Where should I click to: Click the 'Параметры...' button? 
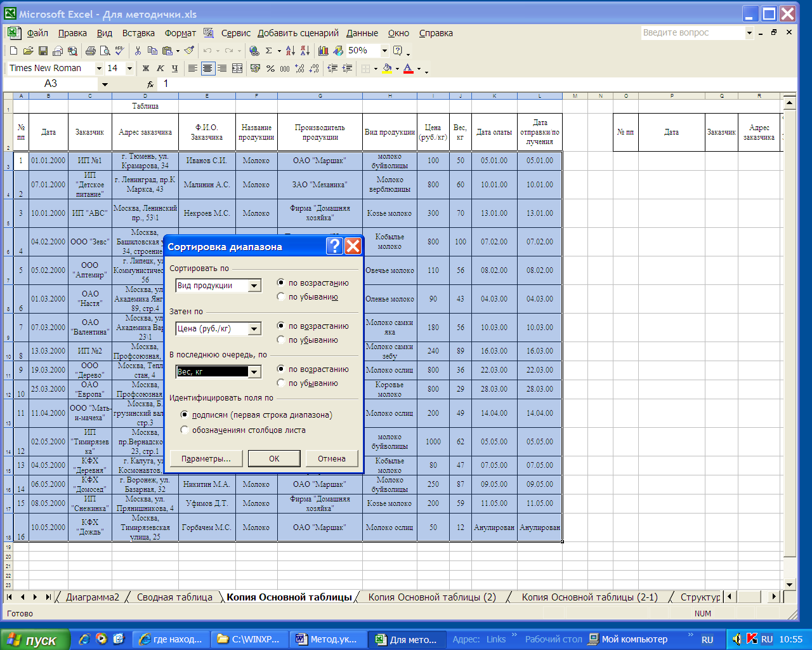pos(206,458)
